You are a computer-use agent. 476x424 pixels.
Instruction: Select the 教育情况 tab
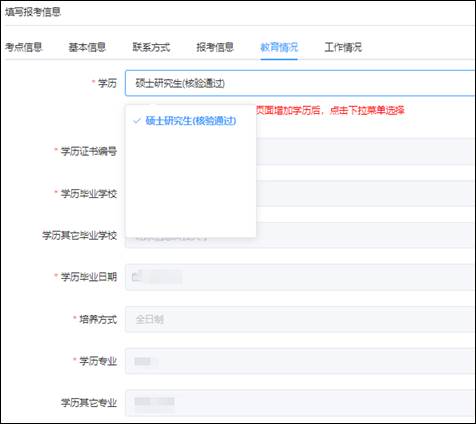tap(279, 47)
